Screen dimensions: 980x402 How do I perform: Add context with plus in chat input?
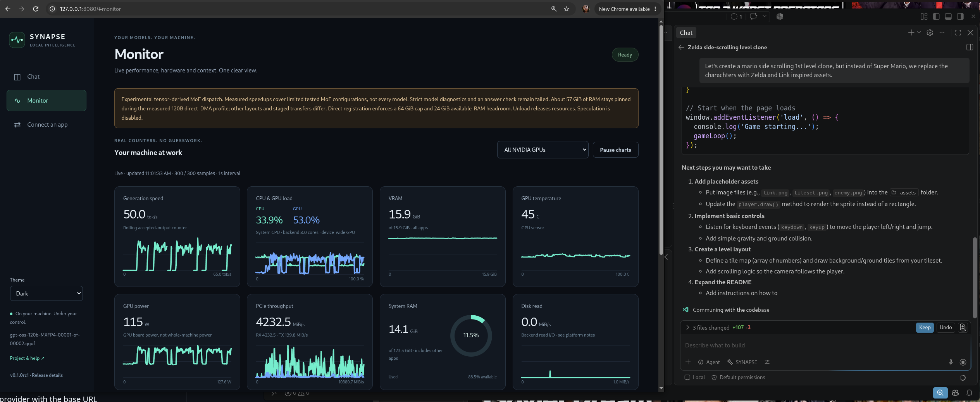[x=688, y=362]
